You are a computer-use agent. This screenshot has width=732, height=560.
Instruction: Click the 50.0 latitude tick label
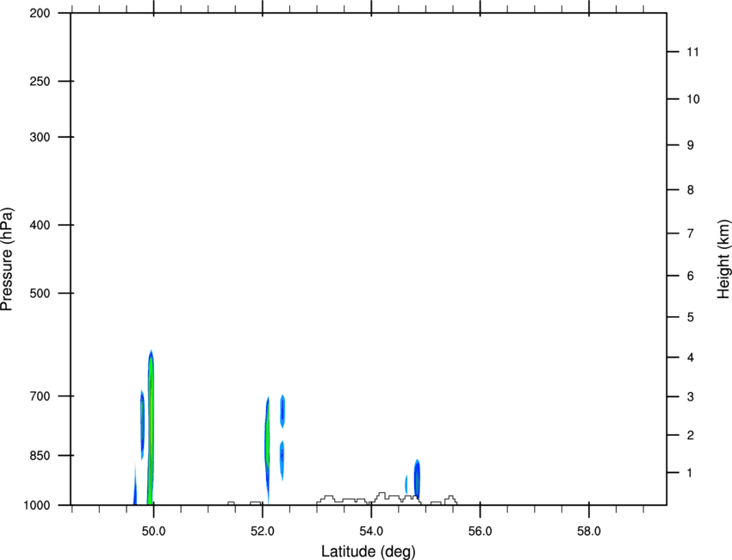(x=153, y=532)
